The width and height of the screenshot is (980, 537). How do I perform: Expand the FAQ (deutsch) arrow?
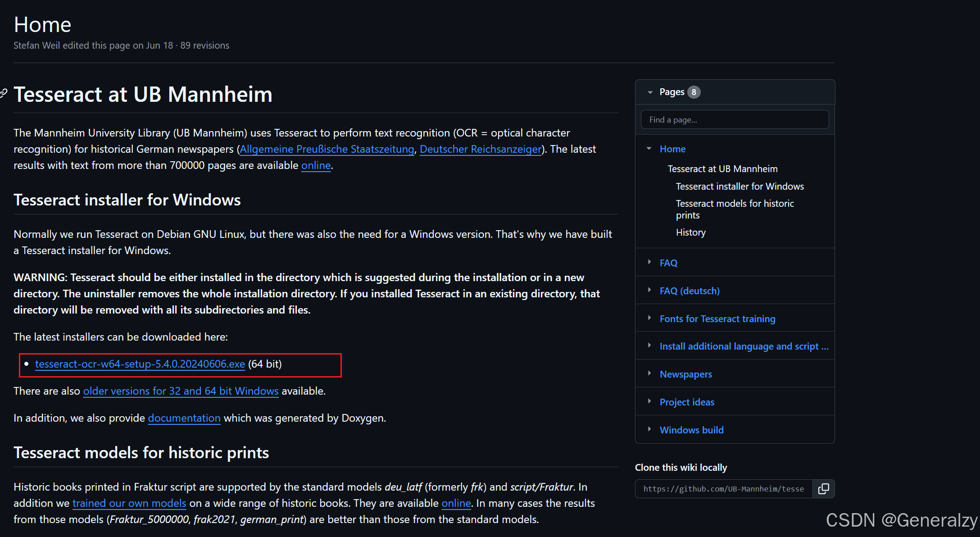(x=649, y=290)
